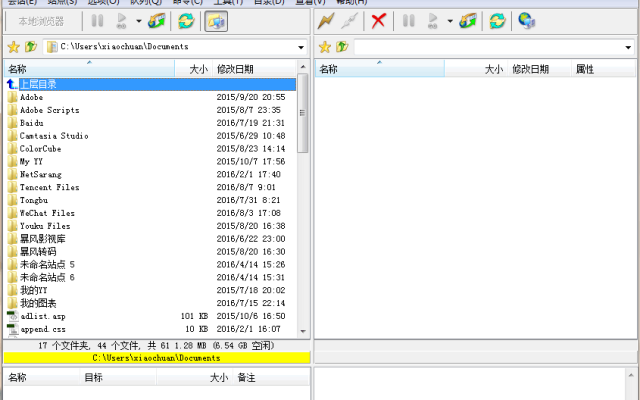Viewport: 640px width, 400px height.
Task: Sort the local list by the 大小 column header
Action: tap(193, 69)
